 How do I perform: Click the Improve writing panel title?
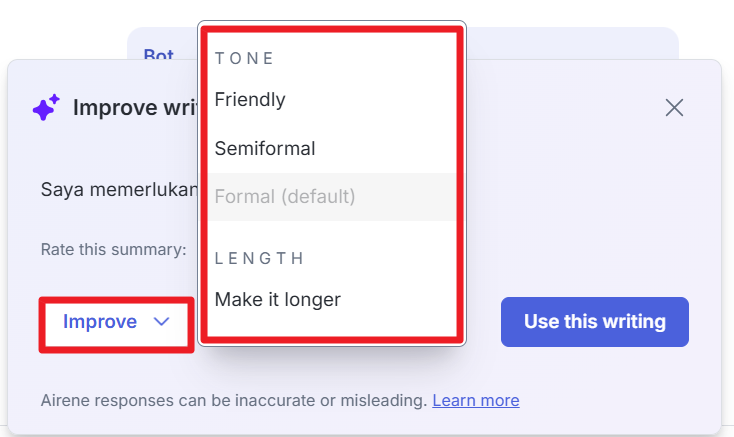coord(130,108)
